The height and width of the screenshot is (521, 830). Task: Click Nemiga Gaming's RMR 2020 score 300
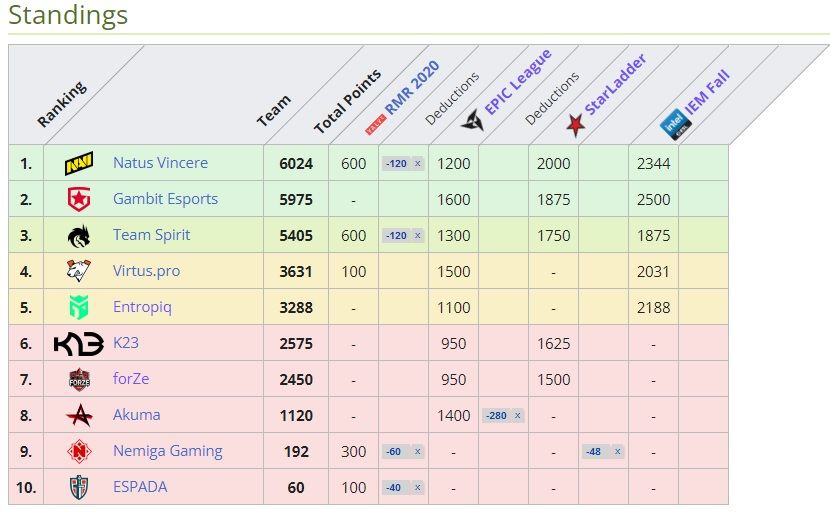coord(354,452)
